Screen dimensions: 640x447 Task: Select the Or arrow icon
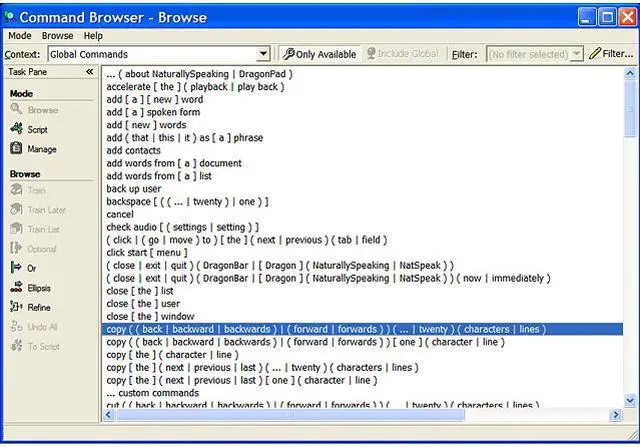coord(16,267)
